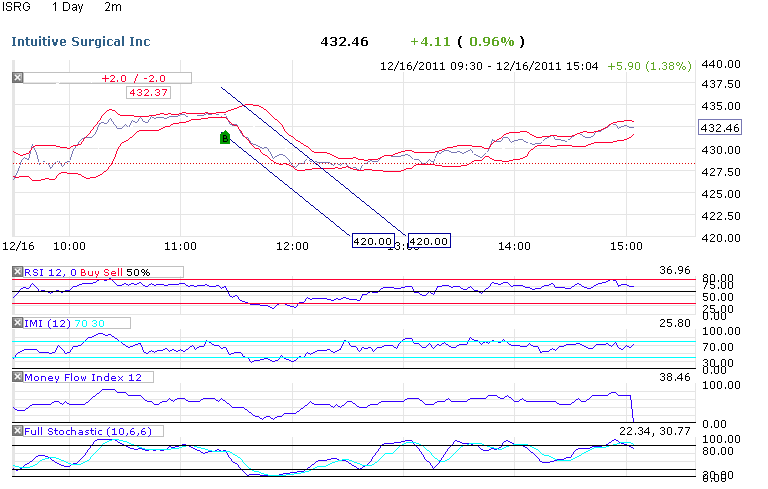Click the RSI 12, 0 label
768x489 pixels.
click(50, 272)
